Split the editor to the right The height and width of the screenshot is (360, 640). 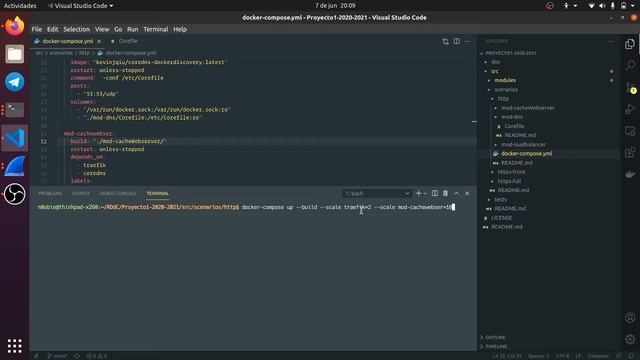[456, 41]
